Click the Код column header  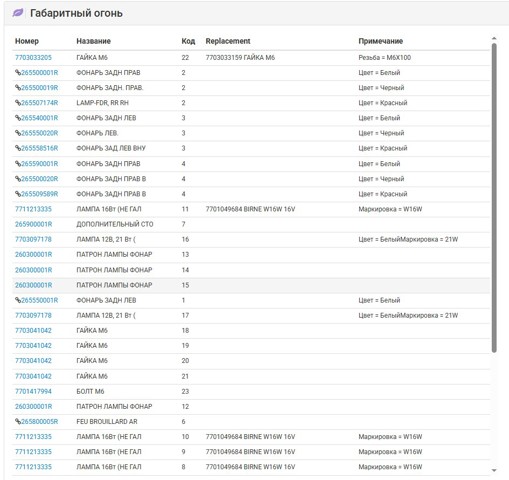tap(188, 41)
